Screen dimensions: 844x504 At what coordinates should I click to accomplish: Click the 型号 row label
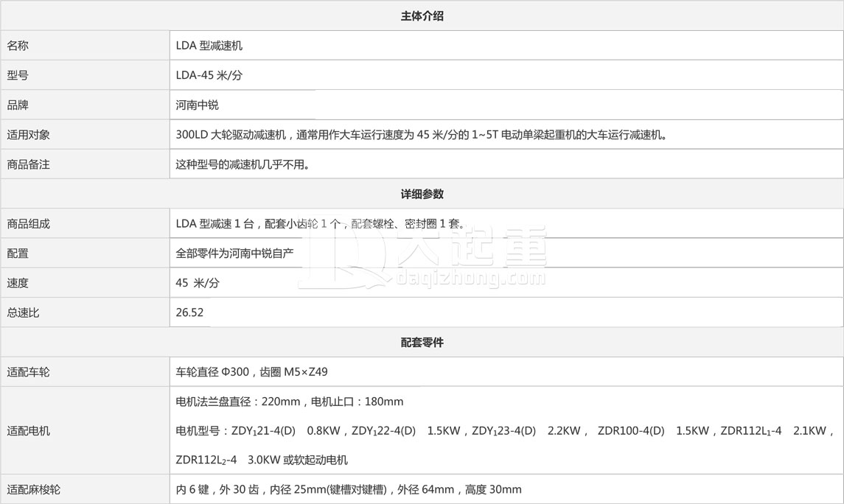coord(18,75)
